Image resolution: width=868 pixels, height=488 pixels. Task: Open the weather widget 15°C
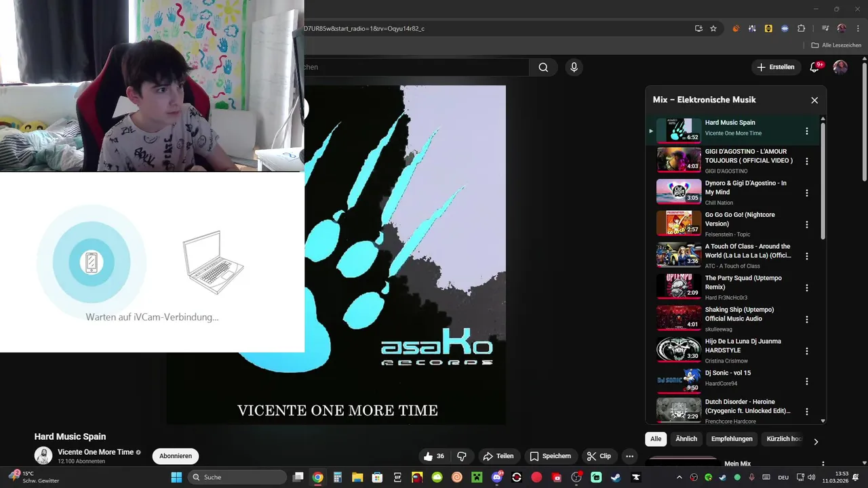click(x=34, y=477)
